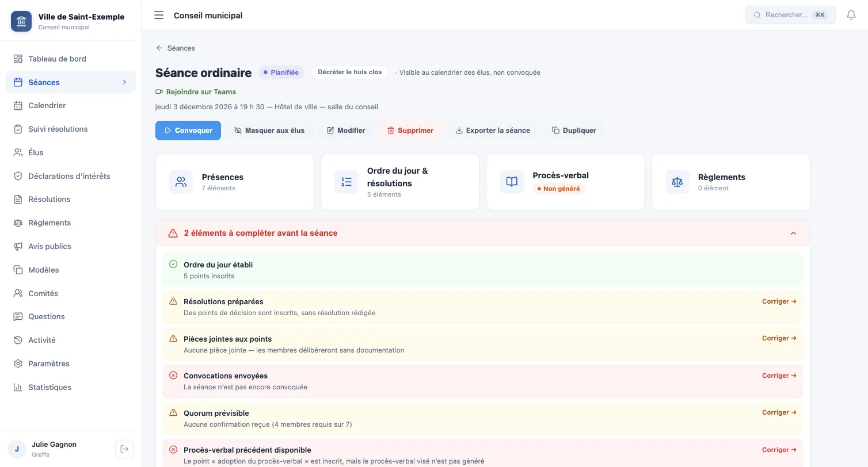This screenshot has height=467, width=868.
Task: Click the Teams video camera icon
Action: tap(159, 91)
